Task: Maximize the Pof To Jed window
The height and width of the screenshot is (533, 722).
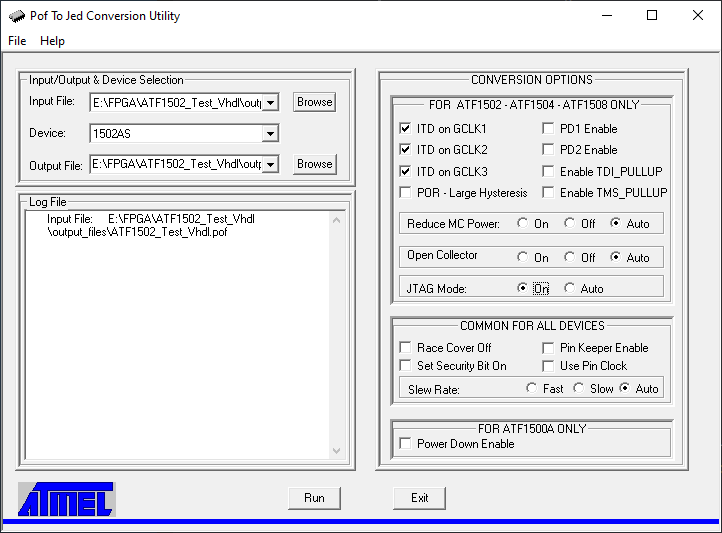Action: click(652, 16)
